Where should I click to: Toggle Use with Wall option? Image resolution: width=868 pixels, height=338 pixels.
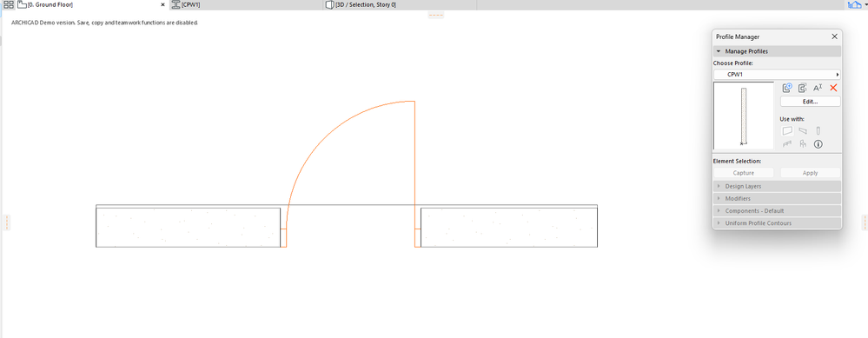[787, 131]
